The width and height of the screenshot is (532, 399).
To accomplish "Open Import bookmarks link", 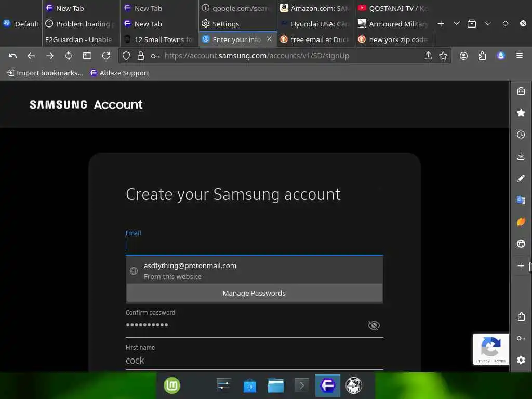I will (45, 73).
